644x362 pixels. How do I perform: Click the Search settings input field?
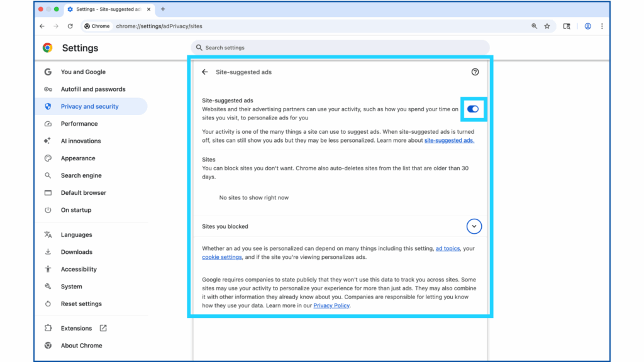coord(340,48)
